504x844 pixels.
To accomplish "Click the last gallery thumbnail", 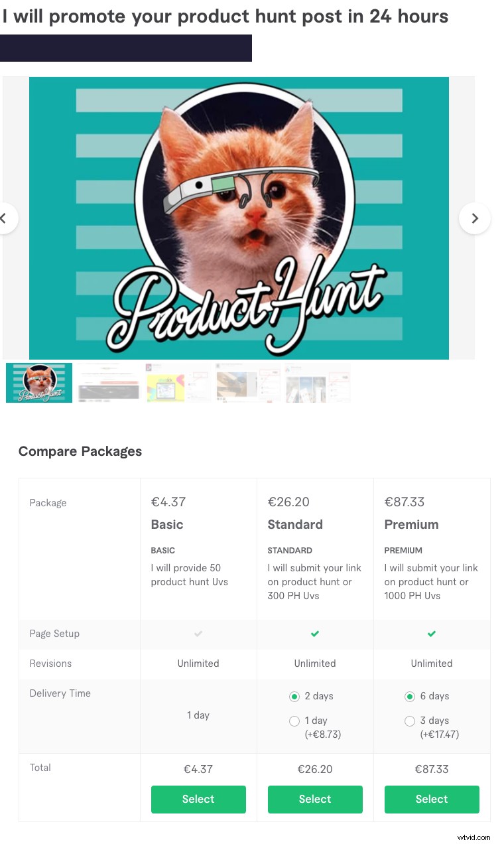I will click(x=318, y=383).
